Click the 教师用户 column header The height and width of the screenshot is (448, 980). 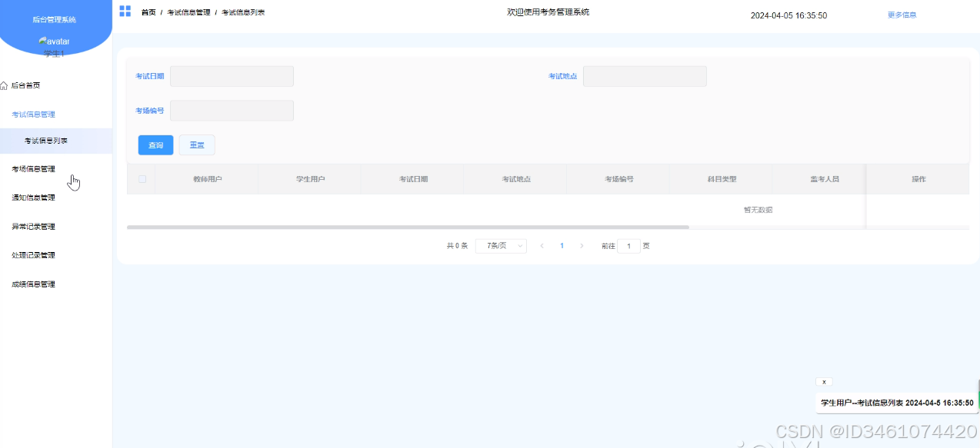207,179
